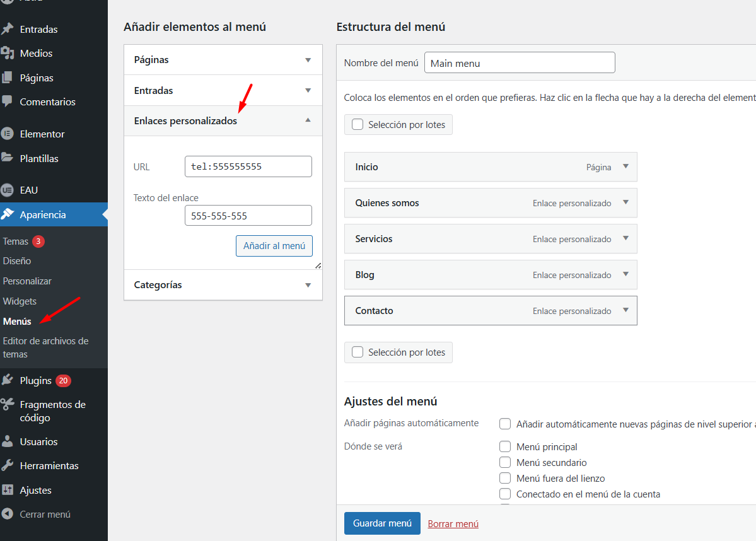Image resolution: width=756 pixels, height=541 pixels.
Task: Expand the Contacto menu item settings
Action: pos(625,310)
